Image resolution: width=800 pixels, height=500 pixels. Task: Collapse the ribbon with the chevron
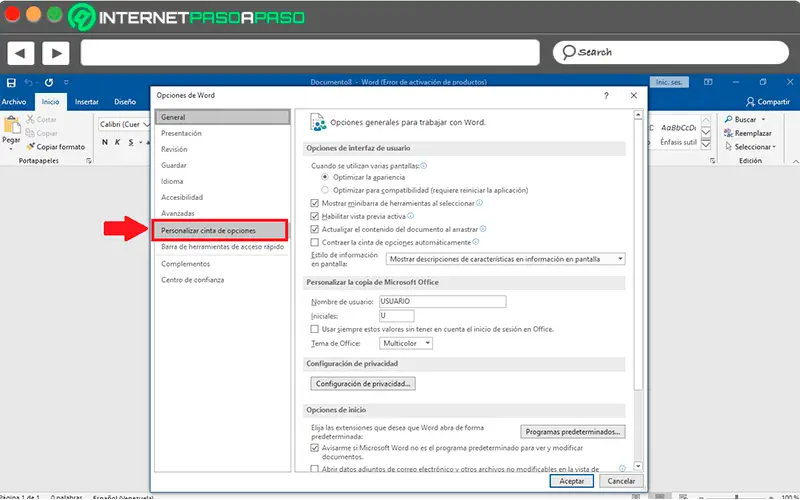(x=795, y=161)
